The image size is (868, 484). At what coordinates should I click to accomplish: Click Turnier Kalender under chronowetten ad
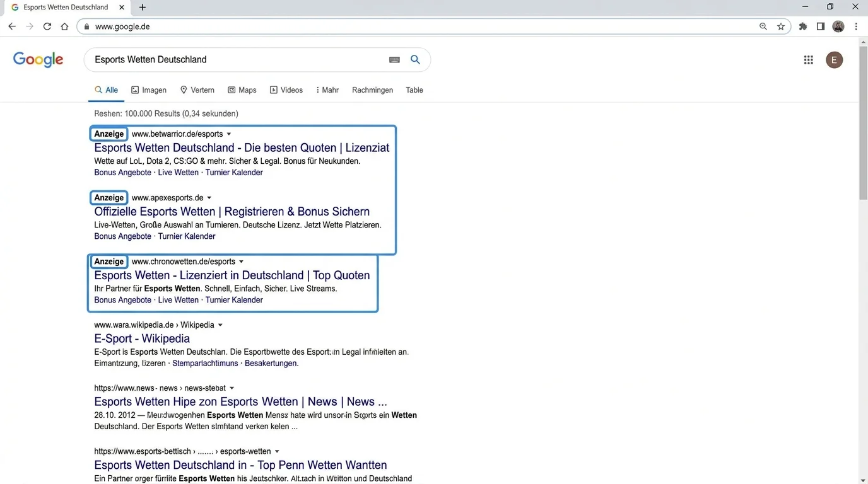pos(234,300)
